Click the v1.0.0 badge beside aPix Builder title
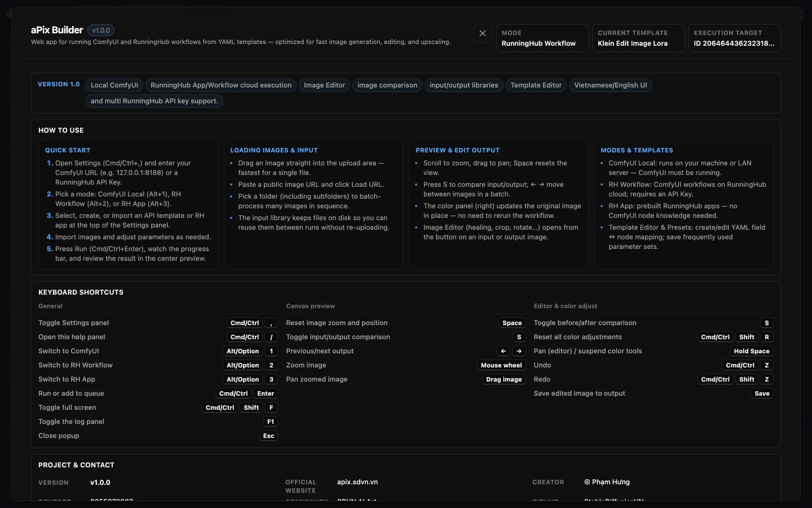Image resolution: width=812 pixels, height=508 pixels. coord(101,30)
